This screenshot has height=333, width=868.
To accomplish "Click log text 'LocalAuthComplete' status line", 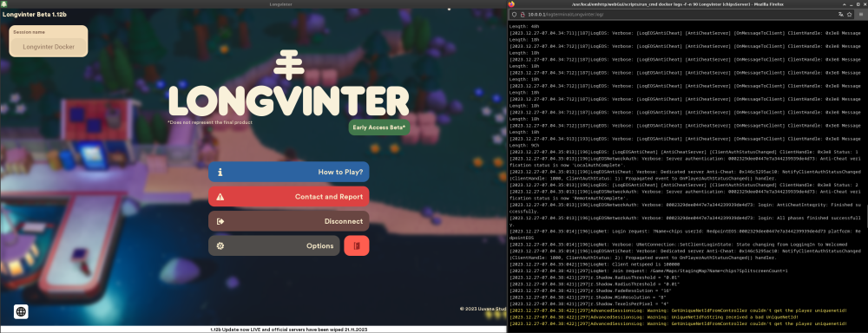I will point(685,161).
